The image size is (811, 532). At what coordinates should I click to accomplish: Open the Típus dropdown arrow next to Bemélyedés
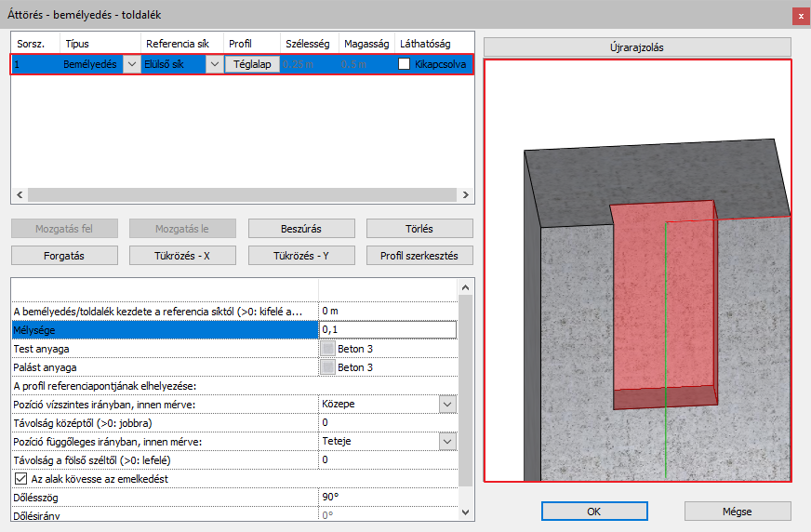(x=132, y=64)
